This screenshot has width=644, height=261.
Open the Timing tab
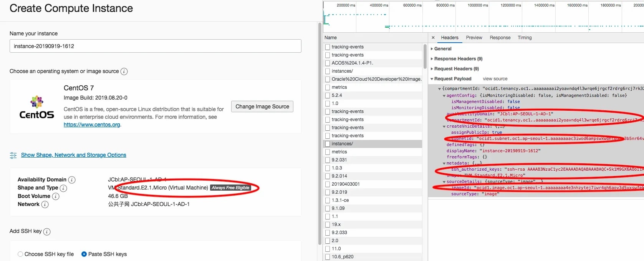(525, 38)
